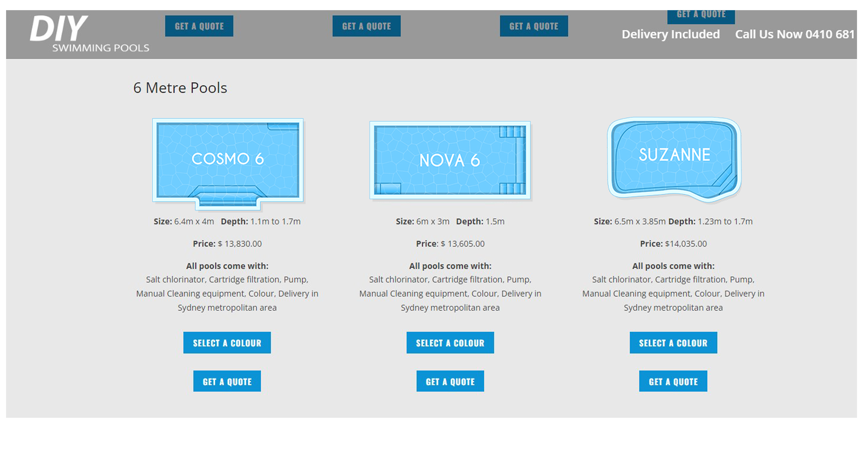The width and height of the screenshot is (868, 460).
Task: Open the Nova 6 pool image
Action: [450, 160]
